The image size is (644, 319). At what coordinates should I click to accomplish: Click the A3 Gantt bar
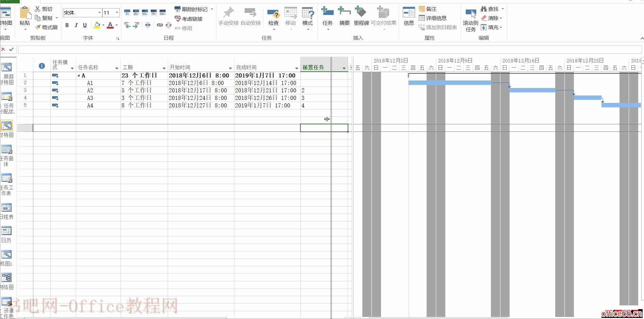[x=588, y=98]
